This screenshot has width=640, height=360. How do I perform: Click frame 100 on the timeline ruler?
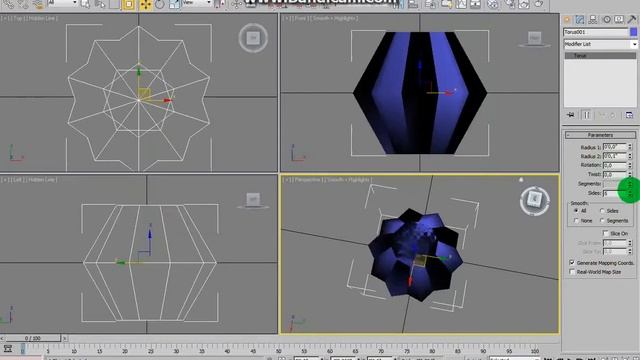point(534,350)
